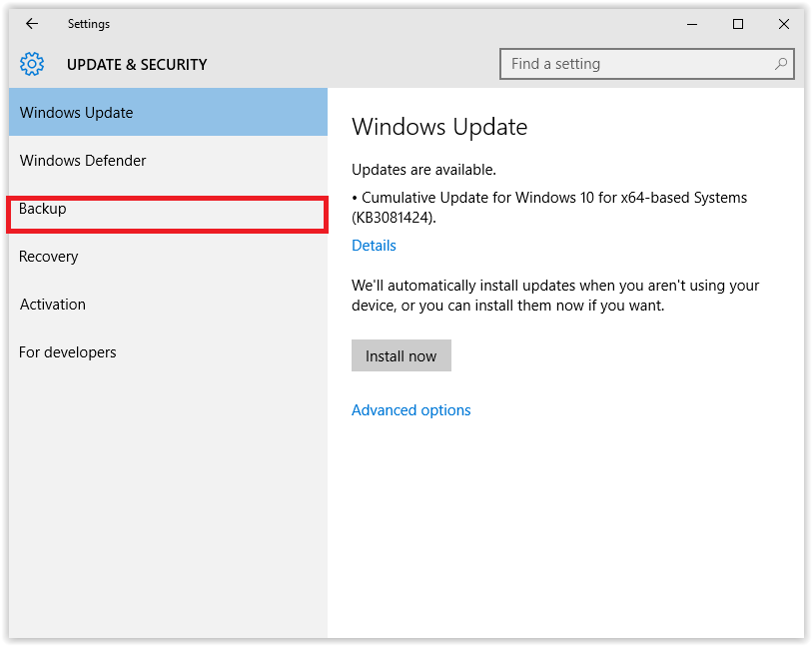Click the Settings window title text
The image size is (812, 646).
click(x=89, y=24)
